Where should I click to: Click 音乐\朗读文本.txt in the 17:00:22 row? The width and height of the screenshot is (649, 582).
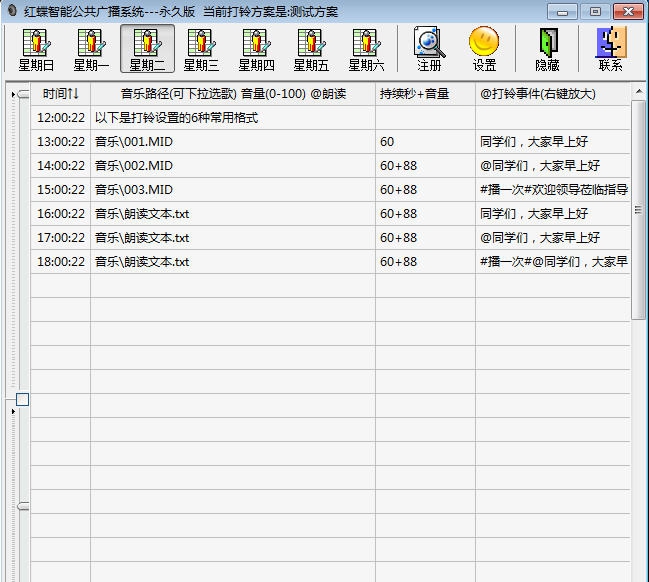point(233,238)
